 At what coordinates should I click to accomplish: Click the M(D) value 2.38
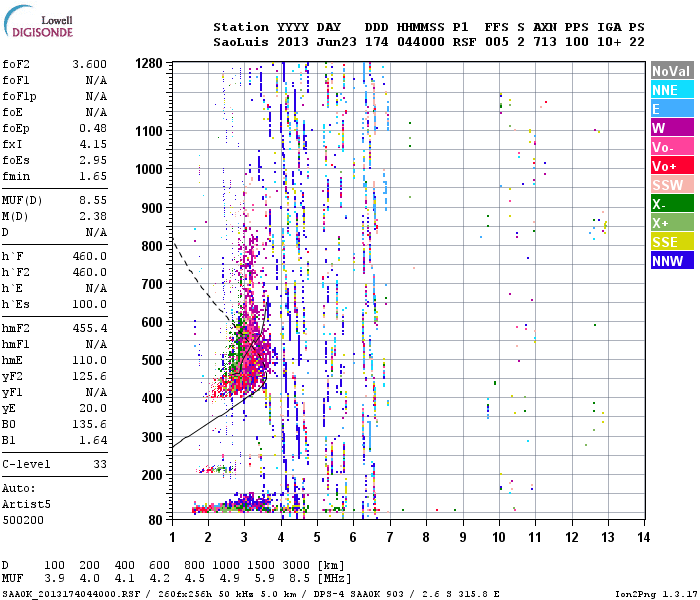[93, 216]
